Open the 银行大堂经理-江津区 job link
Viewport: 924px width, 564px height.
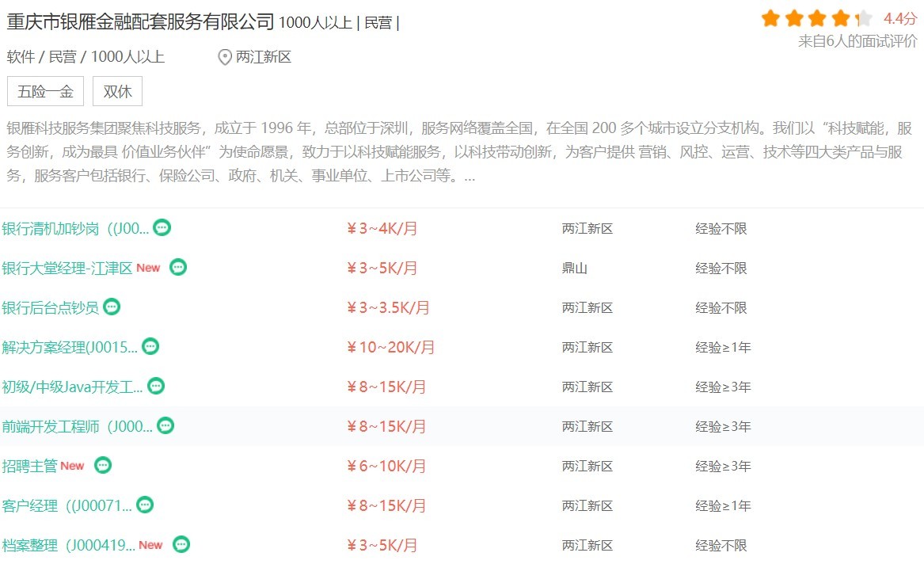click(67, 269)
